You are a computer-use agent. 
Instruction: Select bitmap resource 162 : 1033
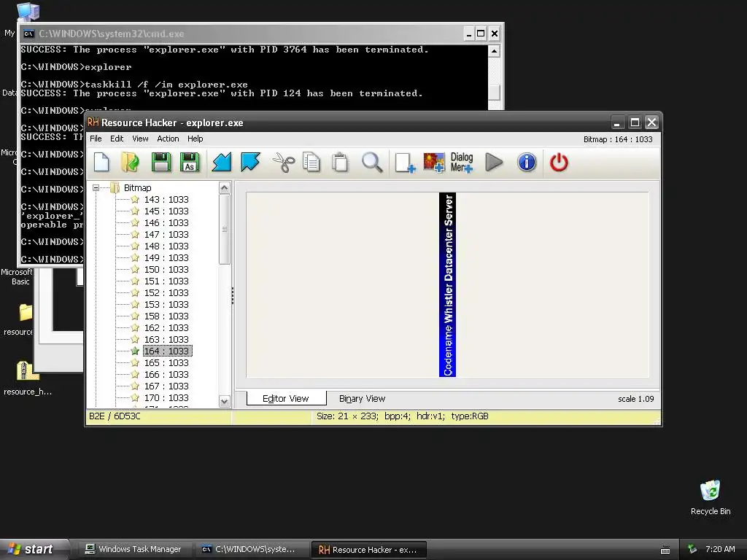(x=166, y=327)
